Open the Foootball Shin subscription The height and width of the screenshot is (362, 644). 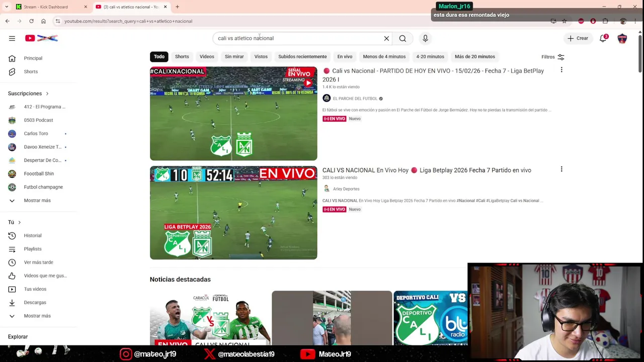[38, 173]
